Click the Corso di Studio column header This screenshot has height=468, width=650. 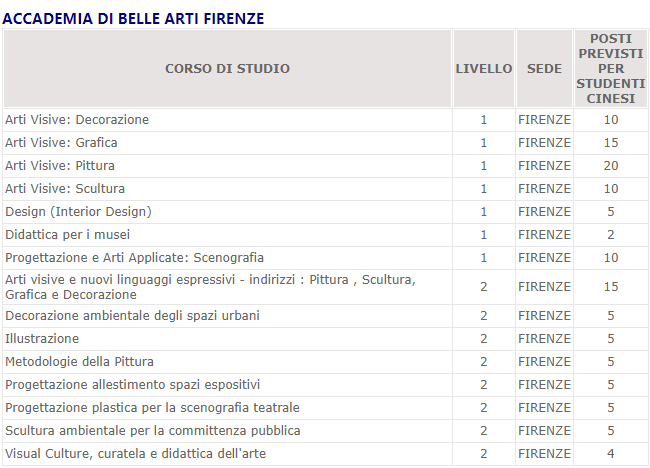point(227,69)
